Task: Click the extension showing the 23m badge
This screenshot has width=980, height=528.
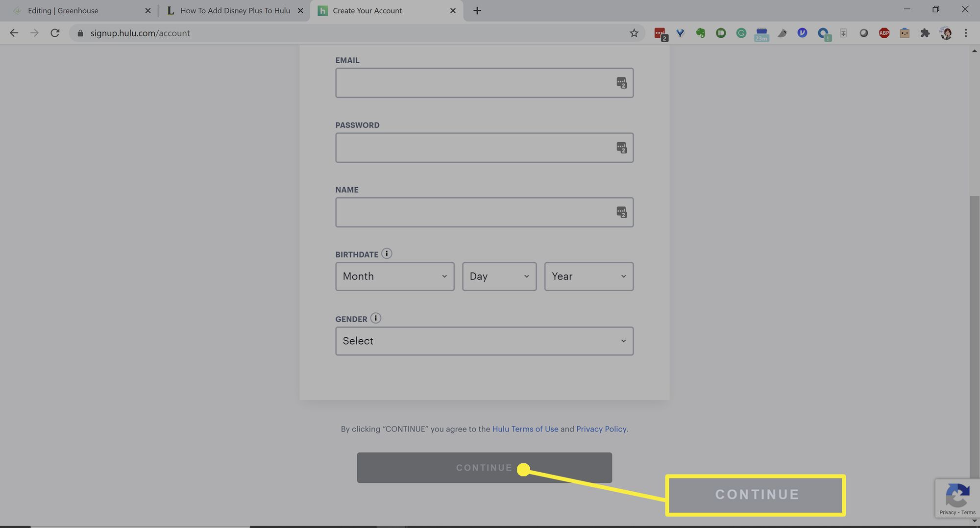Action: pos(761,34)
